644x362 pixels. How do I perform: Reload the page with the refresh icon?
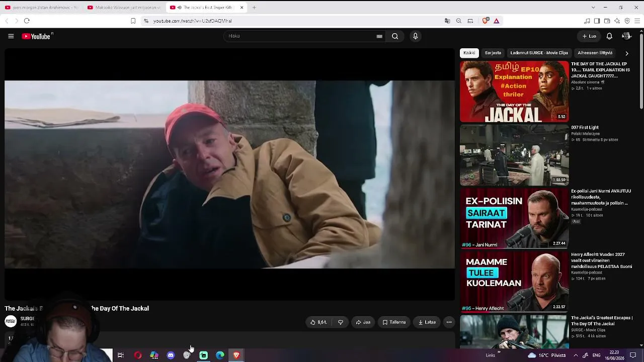tap(27, 21)
